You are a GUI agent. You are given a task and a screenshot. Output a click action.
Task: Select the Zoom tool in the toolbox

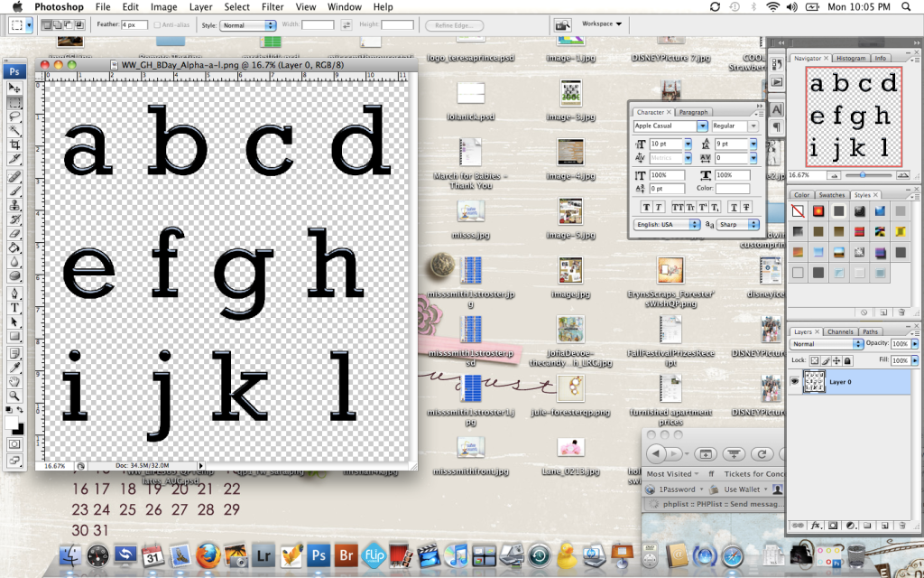pos(14,396)
